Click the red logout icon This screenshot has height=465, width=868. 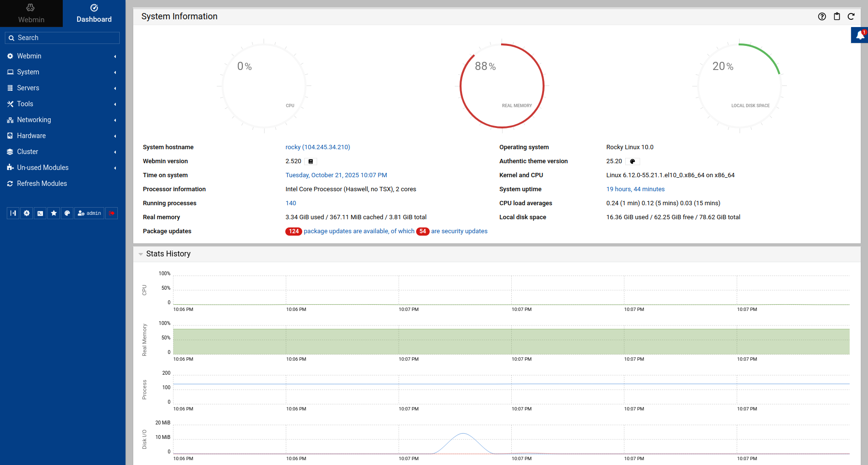[x=112, y=213]
